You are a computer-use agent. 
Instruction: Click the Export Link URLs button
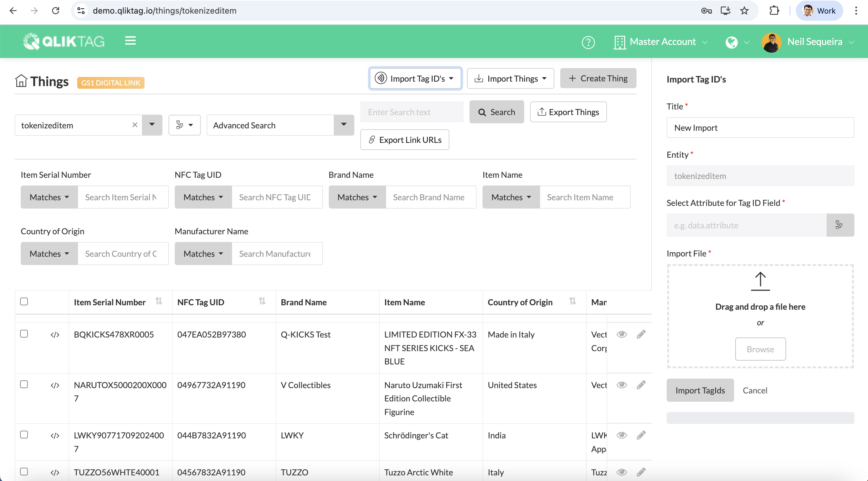[404, 140]
